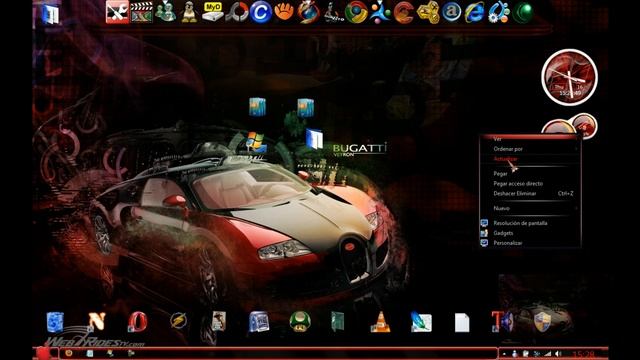Open the green orb icon in dock
The height and width of the screenshot is (360, 640).
click(x=523, y=12)
